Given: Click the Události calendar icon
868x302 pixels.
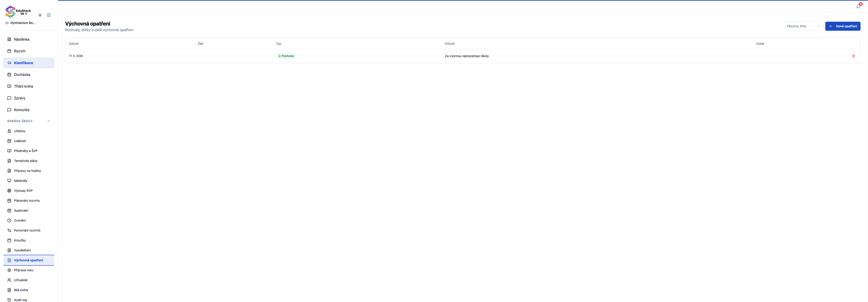Looking at the screenshot, I should pyautogui.click(x=9, y=141).
